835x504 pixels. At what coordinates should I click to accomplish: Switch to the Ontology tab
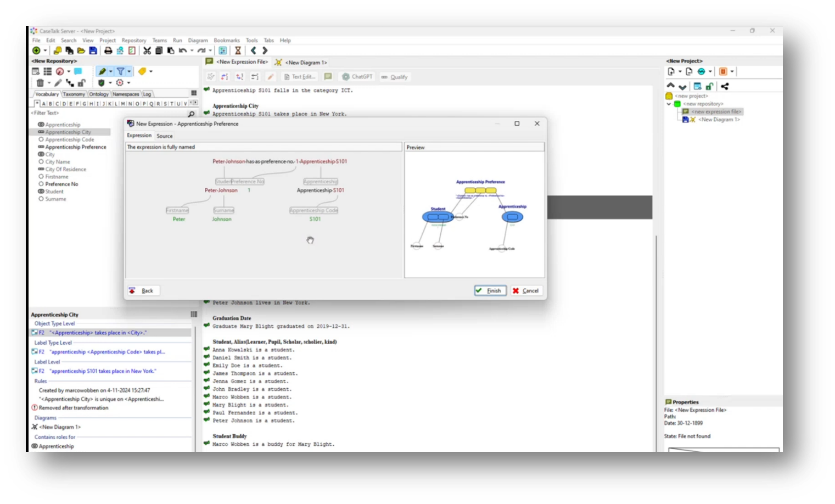(99, 94)
